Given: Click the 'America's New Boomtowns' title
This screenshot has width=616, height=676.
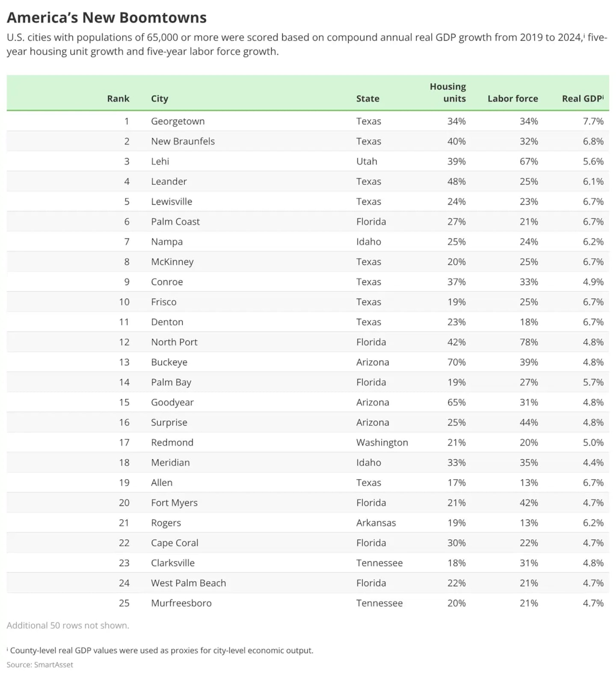Looking at the screenshot, I should coord(107,18).
